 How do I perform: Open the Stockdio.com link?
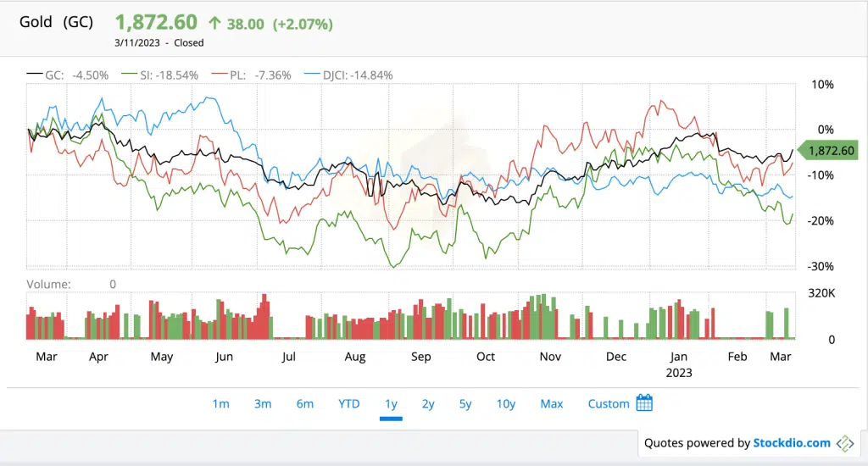coord(792,442)
